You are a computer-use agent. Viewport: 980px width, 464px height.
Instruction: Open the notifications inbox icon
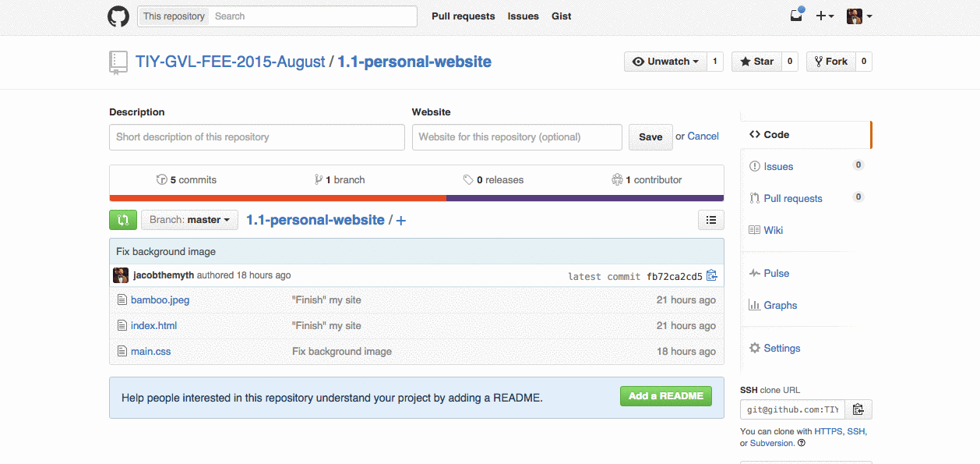[x=796, y=15]
